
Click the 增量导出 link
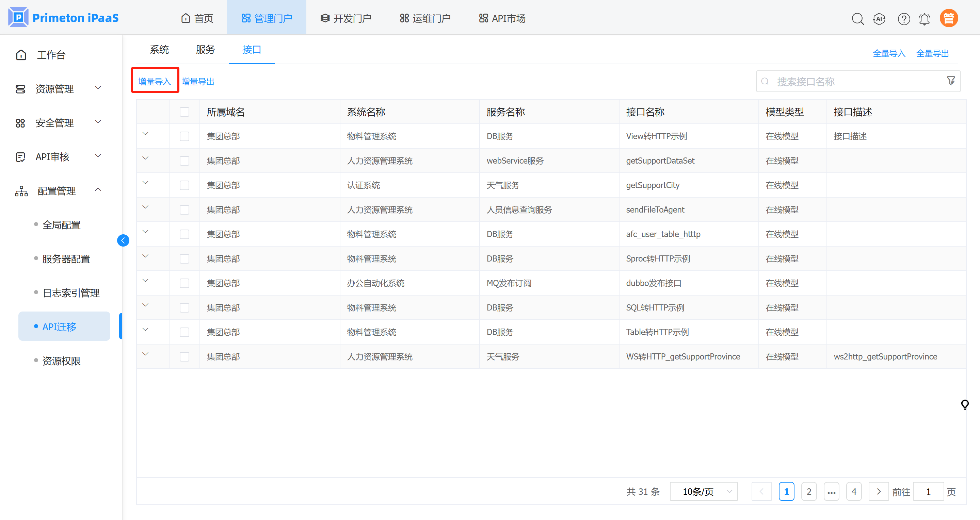coord(198,81)
